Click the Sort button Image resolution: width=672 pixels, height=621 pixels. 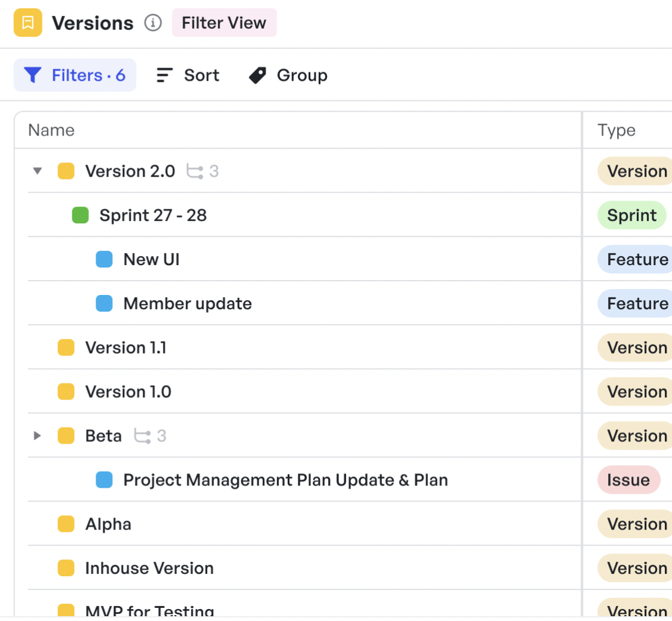tap(188, 75)
